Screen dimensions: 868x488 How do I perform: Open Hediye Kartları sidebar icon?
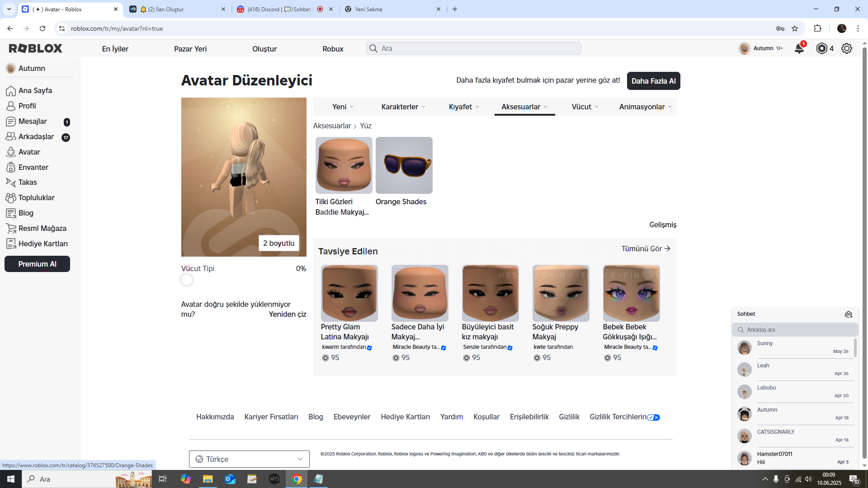(11, 244)
